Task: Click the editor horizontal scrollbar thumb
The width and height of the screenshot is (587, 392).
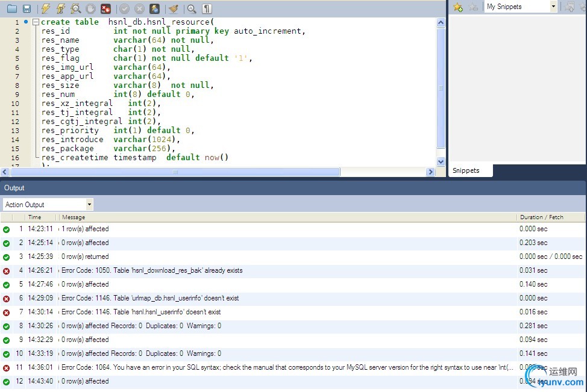Action: coord(175,172)
